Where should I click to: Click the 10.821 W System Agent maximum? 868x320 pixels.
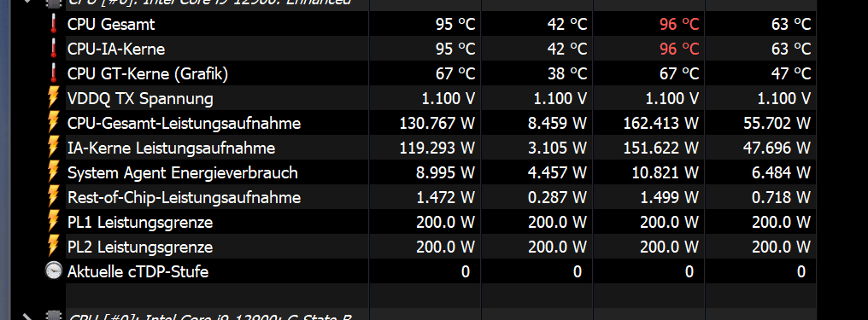click(666, 172)
